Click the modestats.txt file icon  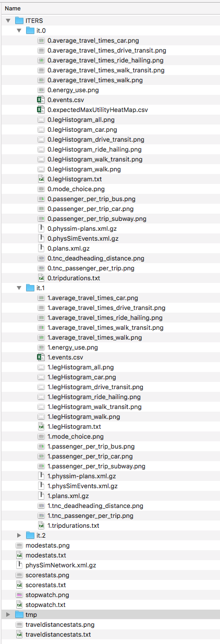19,555
